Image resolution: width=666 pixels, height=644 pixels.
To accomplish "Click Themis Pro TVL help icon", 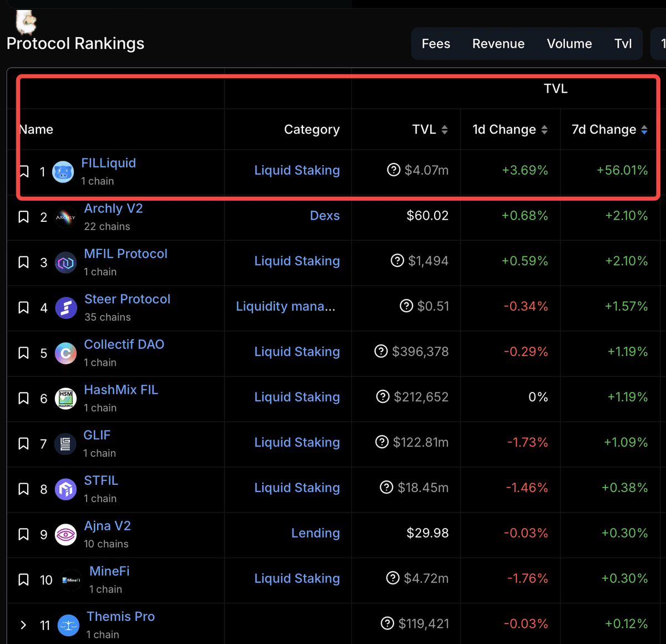I will pos(387,623).
